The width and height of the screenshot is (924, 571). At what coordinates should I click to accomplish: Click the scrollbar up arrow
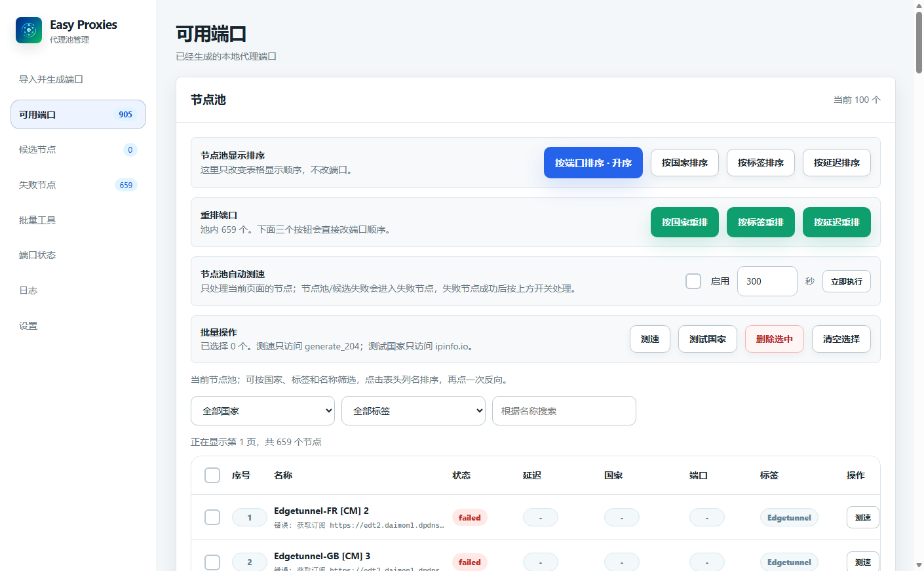(919, 5)
